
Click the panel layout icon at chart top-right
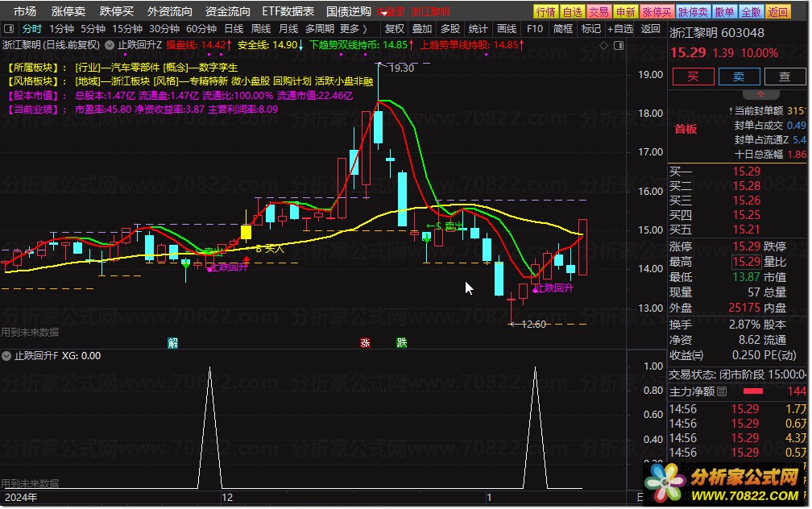pyautogui.click(x=619, y=46)
